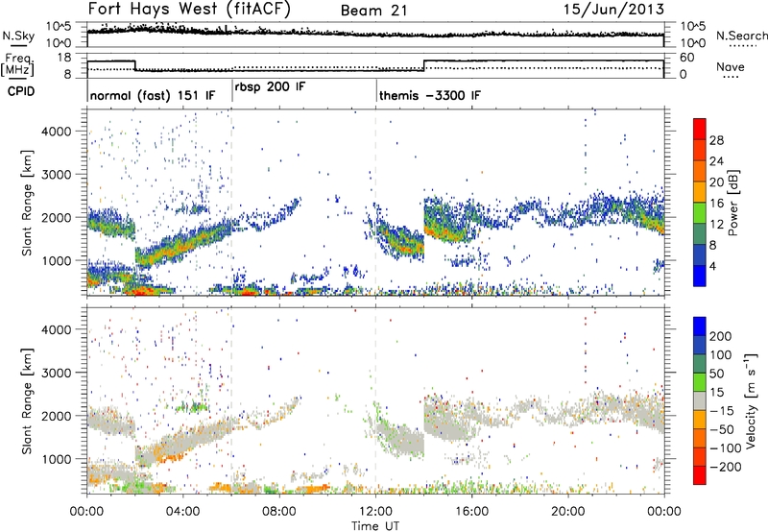Click the 'CPID' row label
The image size is (768, 532).
pos(21,91)
